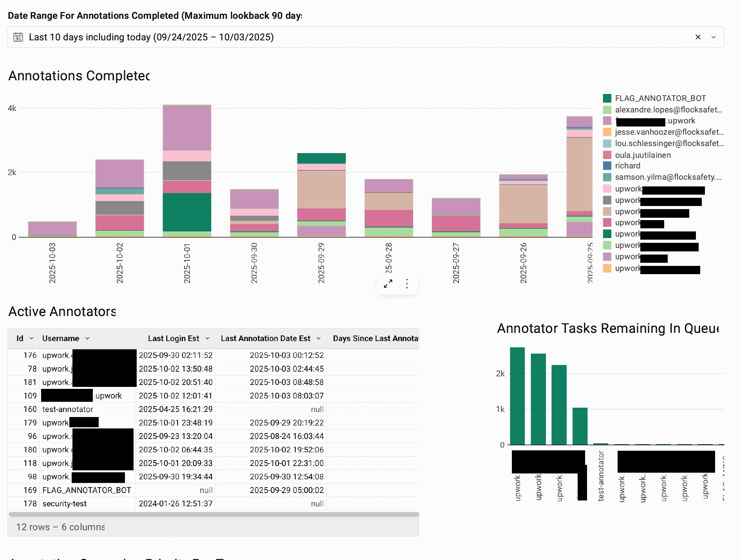Image resolution: width=748 pixels, height=560 pixels.
Task: Hide the richard series via the legend
Action: (x=627, y=166)
